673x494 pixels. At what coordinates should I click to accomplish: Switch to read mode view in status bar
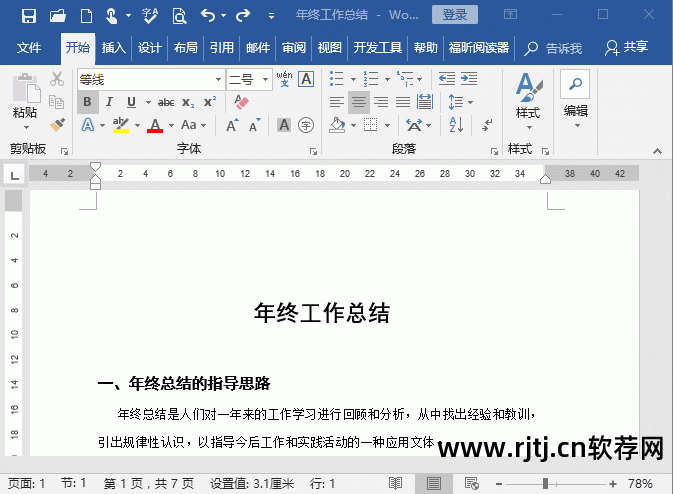pos(395,483)
